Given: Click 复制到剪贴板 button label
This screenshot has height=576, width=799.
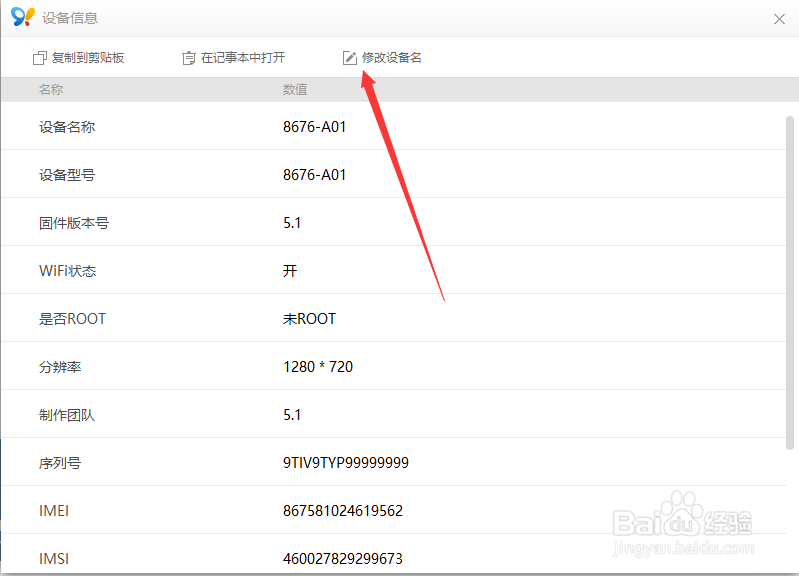Looking at the screenshot, I should tap(88, 58).
